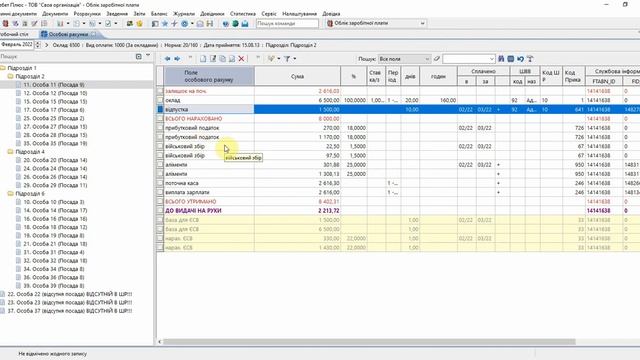Click into the 'Пошук команди' search box

click(x=287, y=24)
